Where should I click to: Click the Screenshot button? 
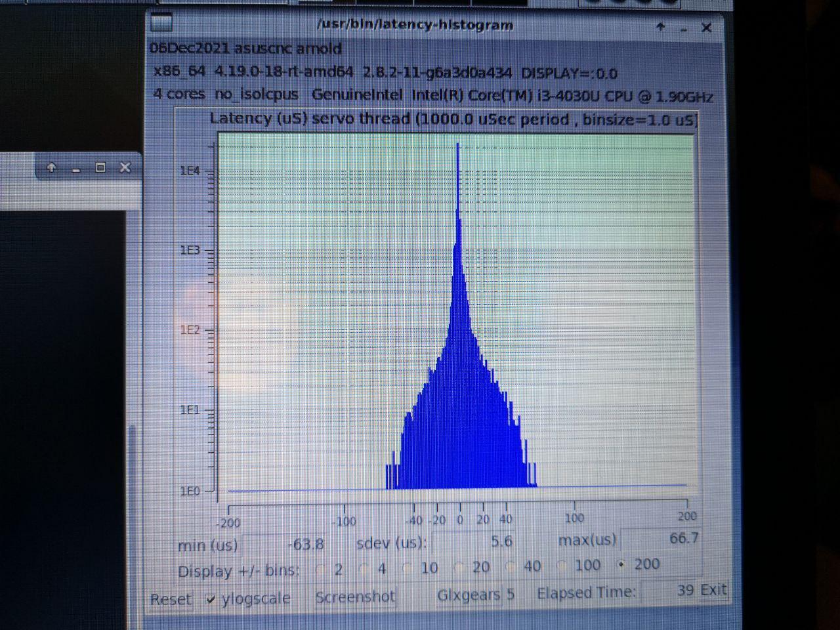point(355,597)
